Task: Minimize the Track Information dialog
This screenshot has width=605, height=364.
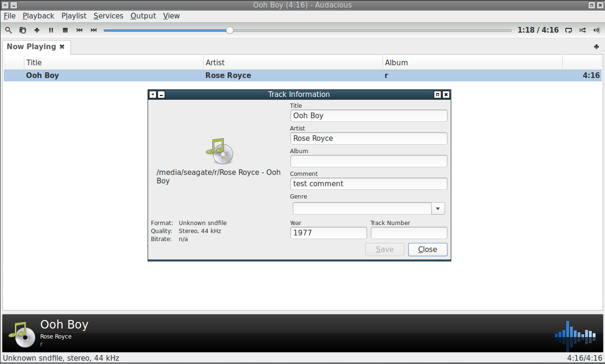Action: pos(161,95)
